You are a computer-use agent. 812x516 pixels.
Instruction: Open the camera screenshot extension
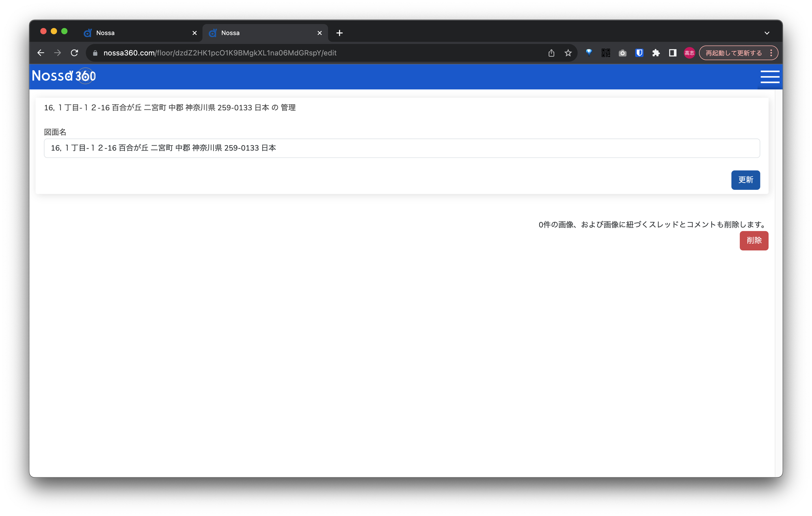[622, 53]
